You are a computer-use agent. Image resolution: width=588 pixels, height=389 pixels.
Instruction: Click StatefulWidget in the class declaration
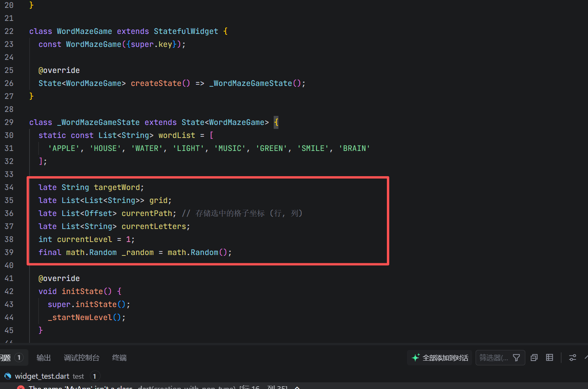pos(186,31)
